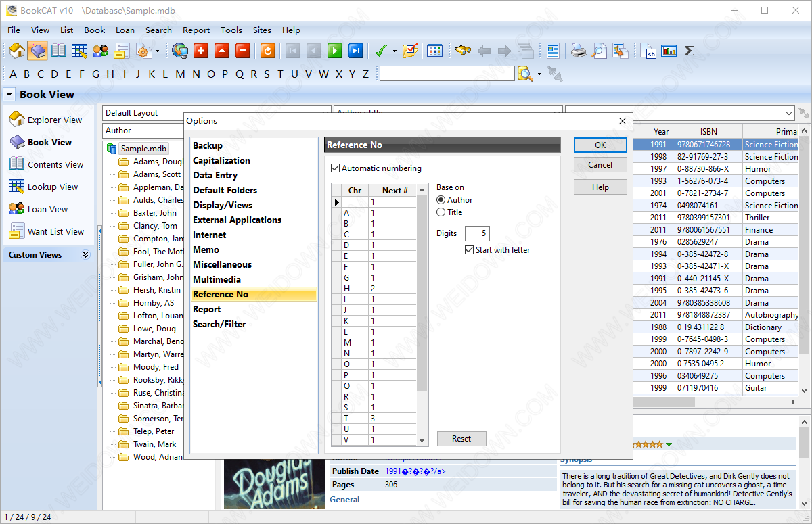Click the HTML export page icon
Image resolution: width=812 pixels, height=524 pixels.
pos(648,51)
